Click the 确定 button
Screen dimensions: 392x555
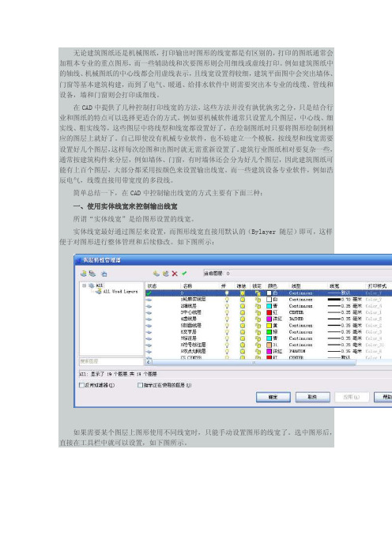(x=273, y=397)
